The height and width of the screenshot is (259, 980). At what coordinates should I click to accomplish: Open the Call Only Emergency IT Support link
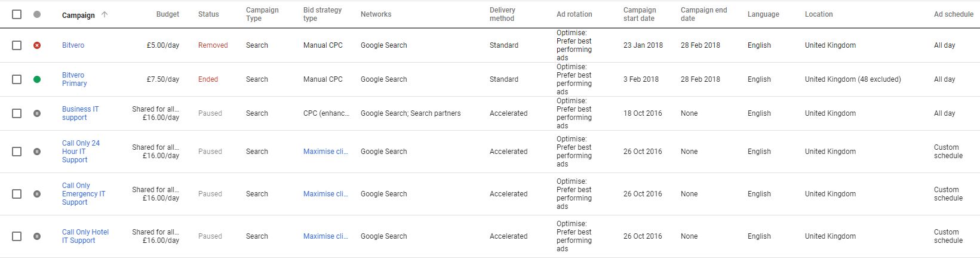(x=84, y=194)
